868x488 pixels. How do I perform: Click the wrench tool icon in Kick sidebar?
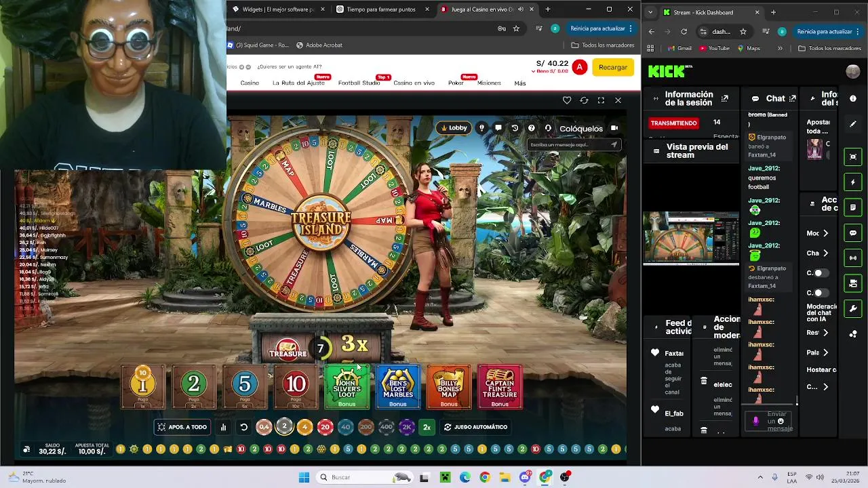(853, 308)
